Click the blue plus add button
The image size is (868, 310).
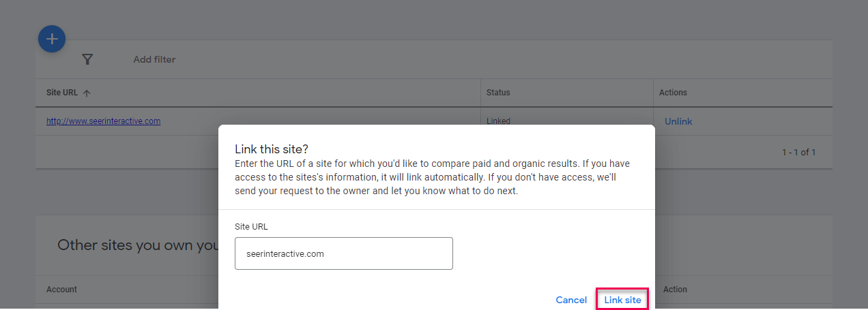(x=52, y=40)
